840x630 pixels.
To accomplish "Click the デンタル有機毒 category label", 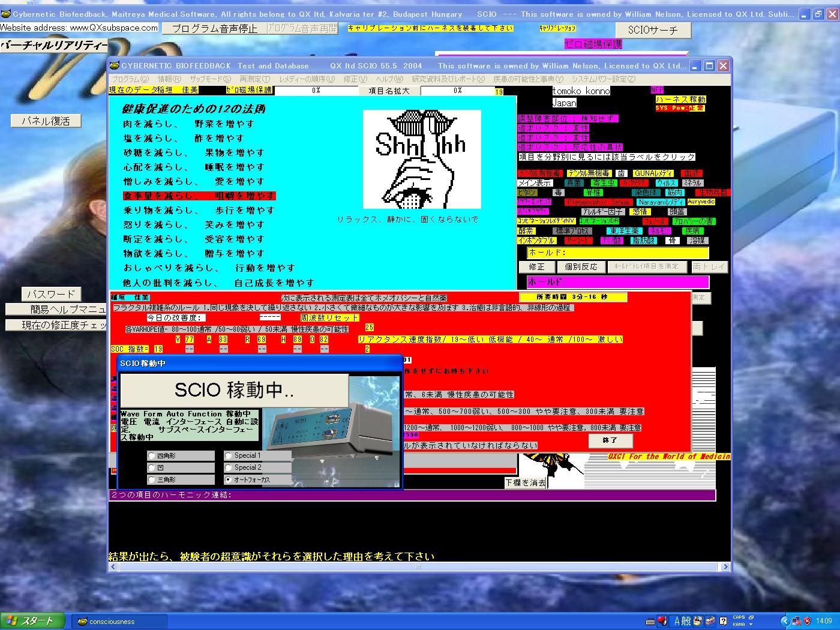I will click(x=539, y=173).
